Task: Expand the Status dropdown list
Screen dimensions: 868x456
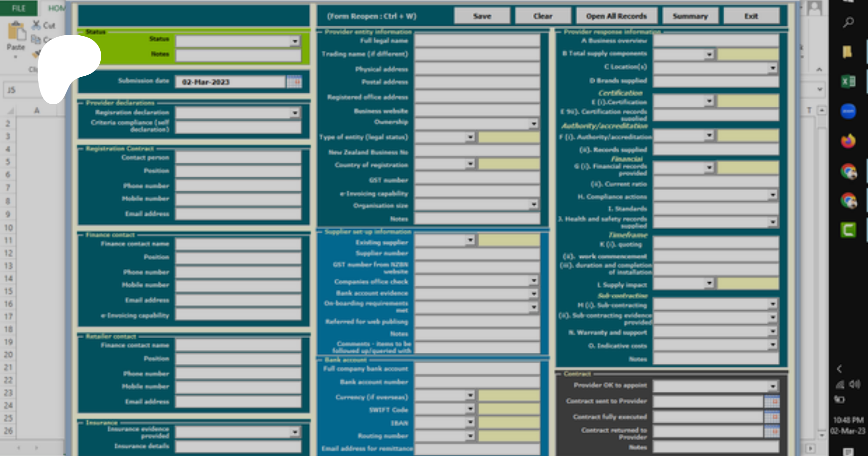Action: (295, 41)
